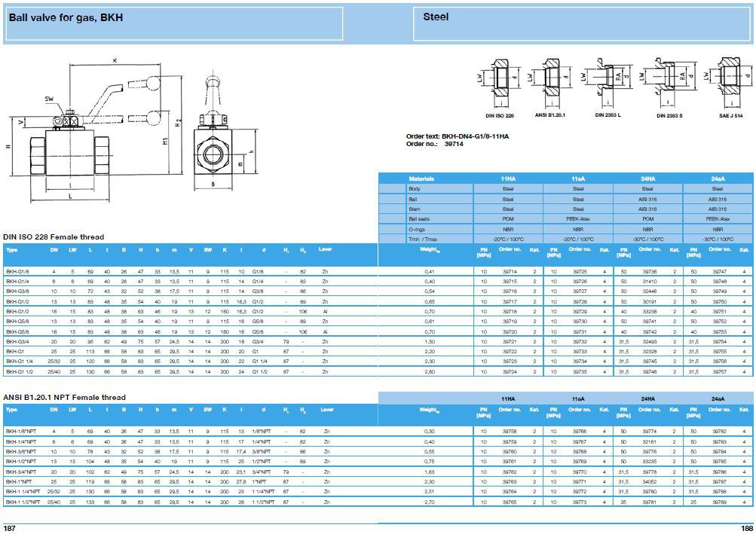Click the 'BKH-G1 1/4' type cell
The width and height of the screenshot is (756, 534).
18,362
